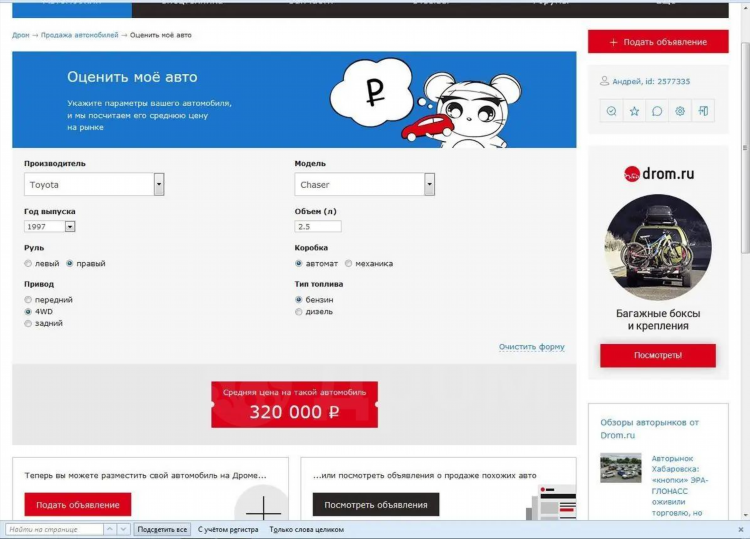
Task: Click the page vertical scrollbar thumb
Action: (x=745, y=148)
